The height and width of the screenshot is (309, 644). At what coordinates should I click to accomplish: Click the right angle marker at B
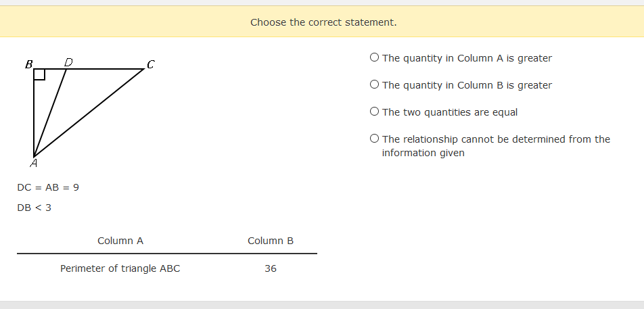[39, 74]
